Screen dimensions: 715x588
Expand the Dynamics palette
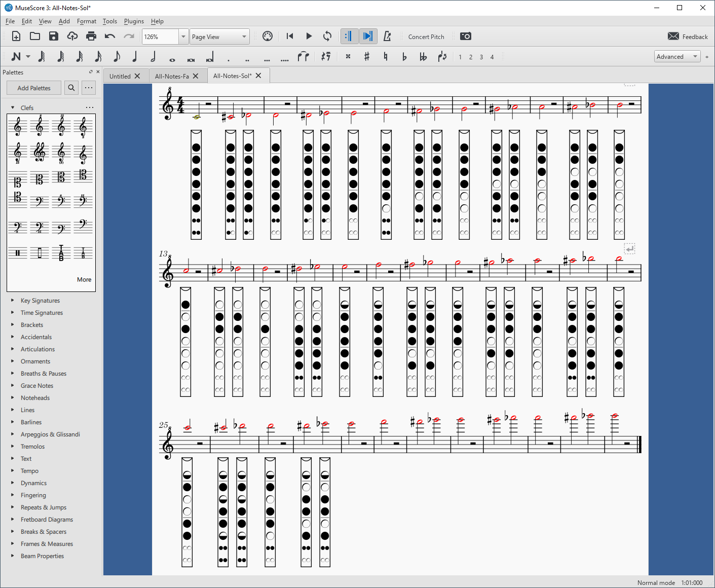13,483
